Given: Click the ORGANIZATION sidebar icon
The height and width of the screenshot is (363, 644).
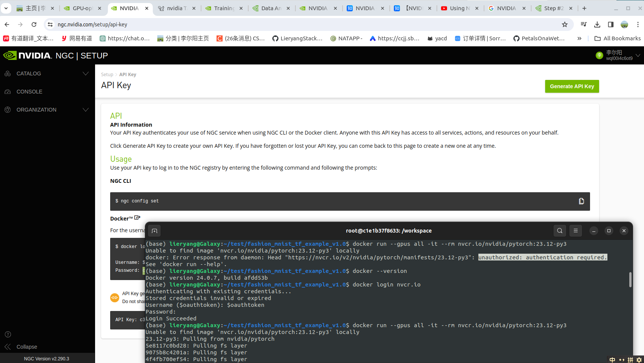Looking at the screenshot, I should coord(8,110).
